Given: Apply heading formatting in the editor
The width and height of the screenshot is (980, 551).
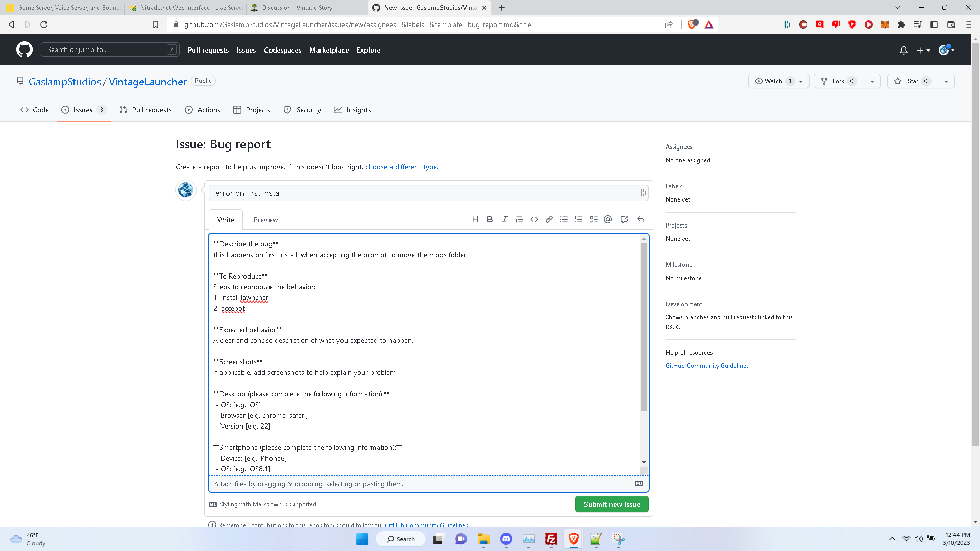Looking at the screenshot, I should [x=475, y=219].
